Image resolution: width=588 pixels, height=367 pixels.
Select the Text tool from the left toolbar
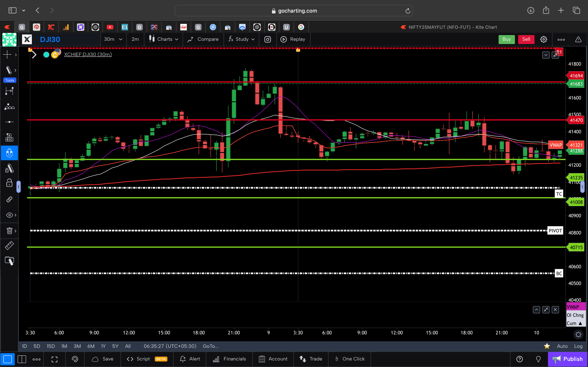[9, 137]
